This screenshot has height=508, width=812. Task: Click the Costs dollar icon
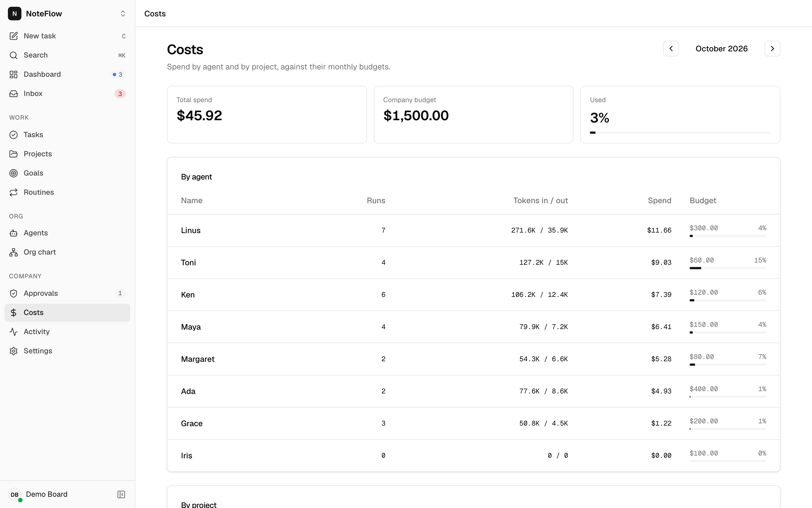[14, 312]
